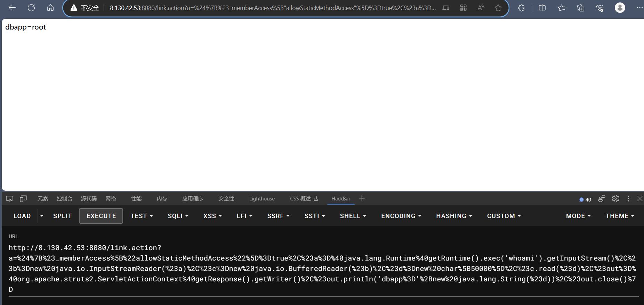Activate the DevTools element inspect tool
The image size is (644, 305).
(x=9, y=199)
